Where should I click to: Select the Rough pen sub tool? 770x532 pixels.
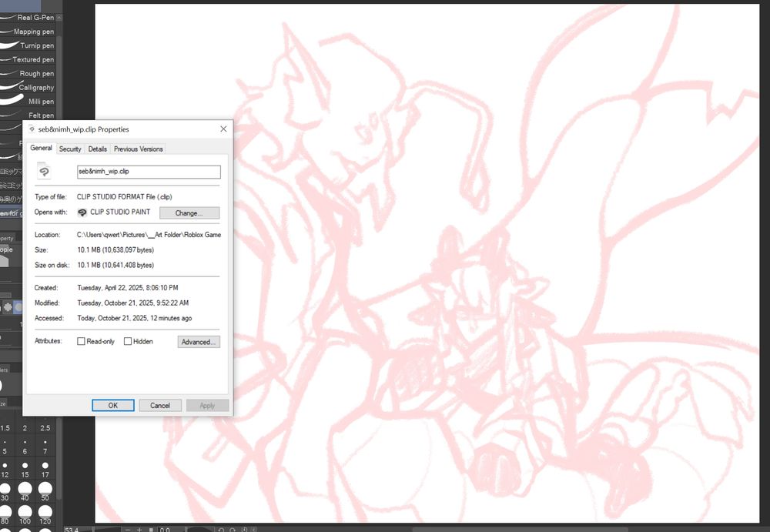point(28,73)
